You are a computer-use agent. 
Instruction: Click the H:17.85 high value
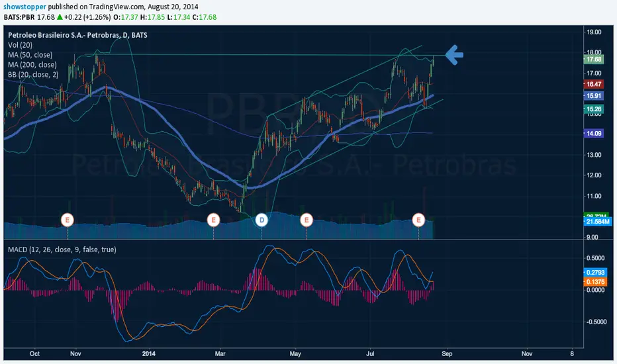tap(152, 17)
